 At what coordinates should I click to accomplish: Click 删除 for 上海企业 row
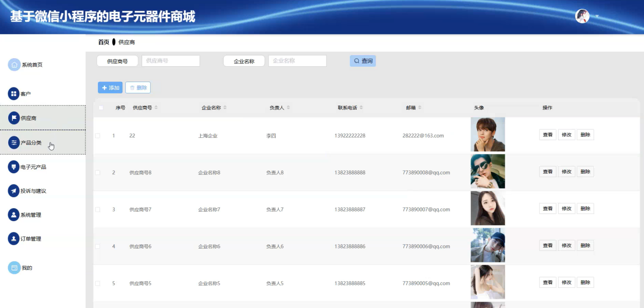[585, 135]
